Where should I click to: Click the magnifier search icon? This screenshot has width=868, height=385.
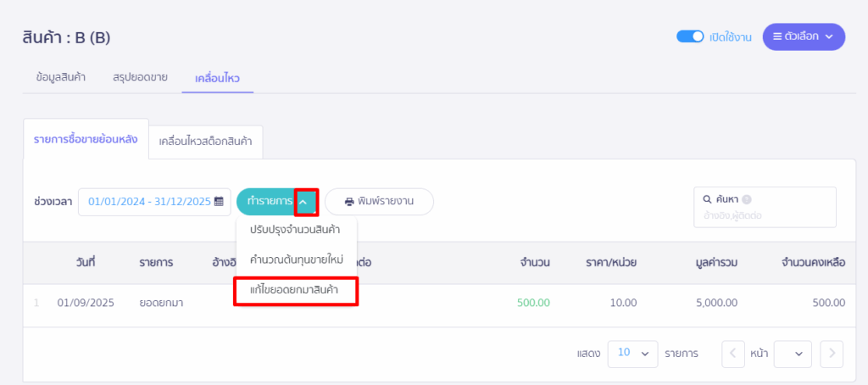(708, 200)
